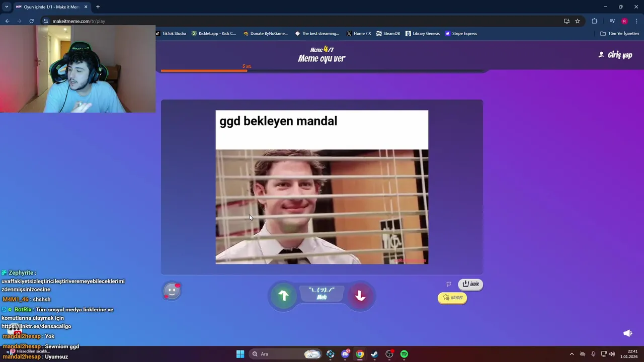Open Discord from the taskbar
This screenshot has height=362, width=644.
tap(345, 354)
